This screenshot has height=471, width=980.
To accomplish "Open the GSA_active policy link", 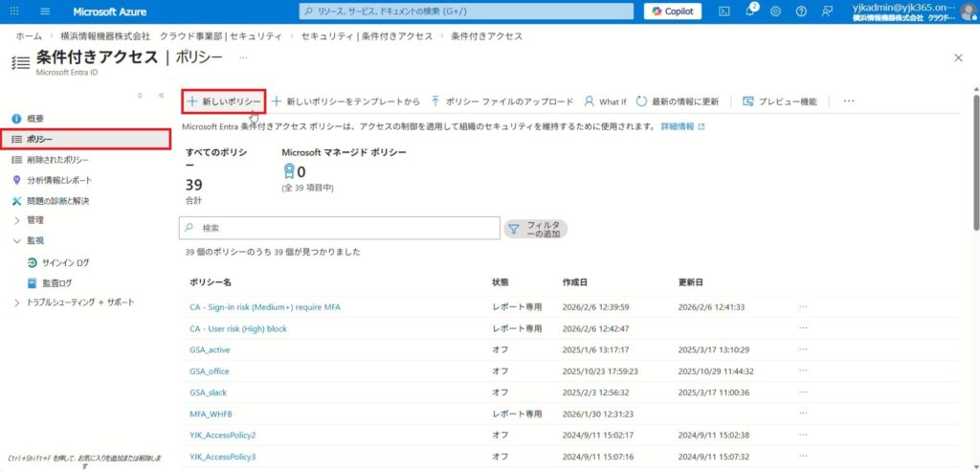I will tap(210, 349).
